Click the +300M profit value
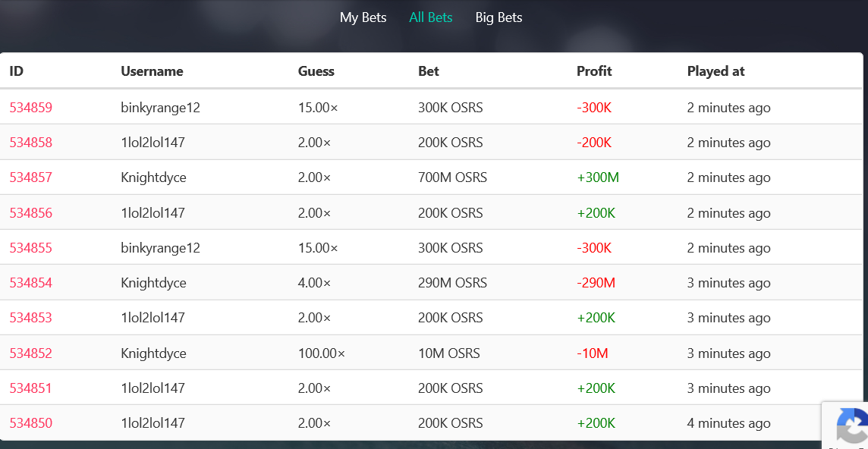The width and height of the screenshot is (868, 449). 598,177
